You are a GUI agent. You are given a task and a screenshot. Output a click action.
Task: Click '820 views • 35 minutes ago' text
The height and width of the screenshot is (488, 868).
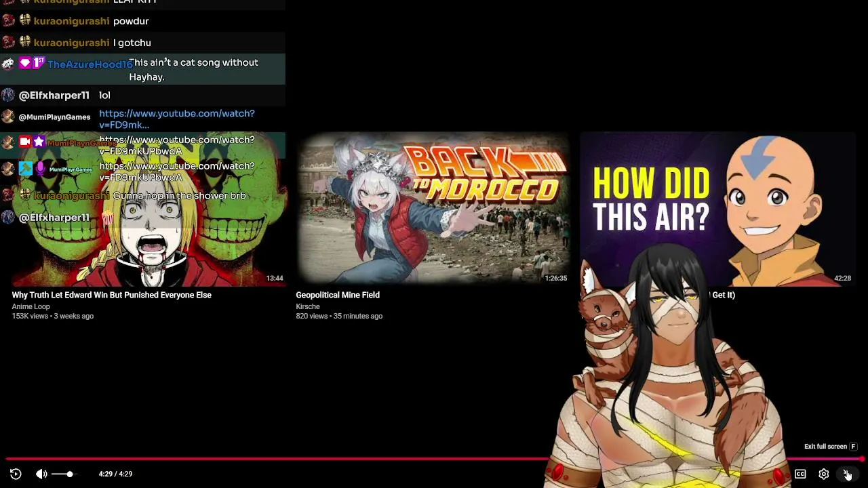point(339,316)
